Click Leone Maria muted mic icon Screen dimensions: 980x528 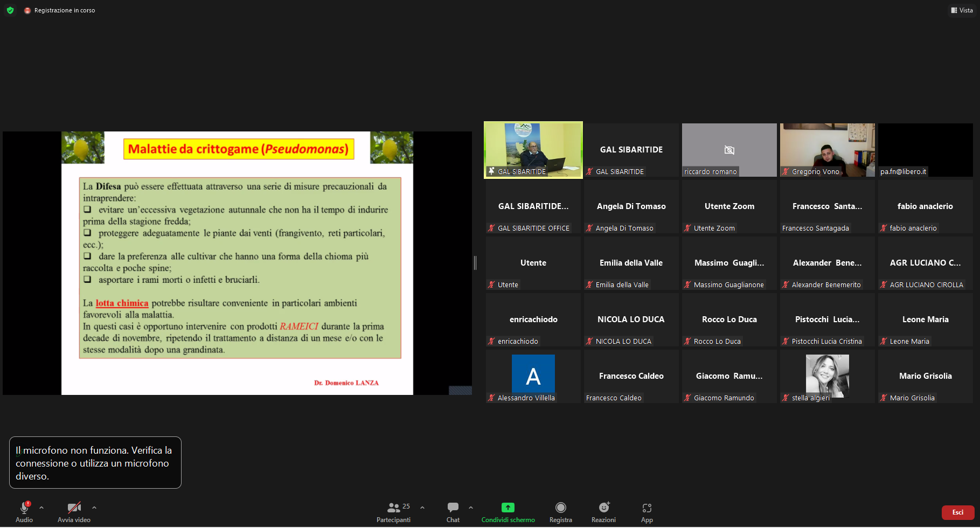click(x=884, y=341)
